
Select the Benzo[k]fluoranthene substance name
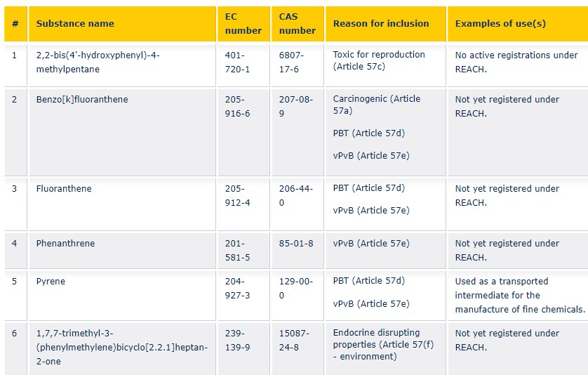click(82, 100)
